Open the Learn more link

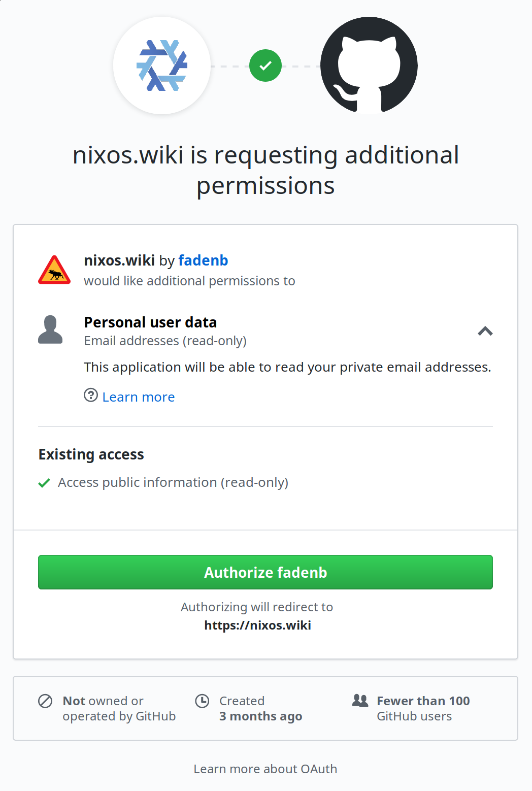click(x=139, y=397)
